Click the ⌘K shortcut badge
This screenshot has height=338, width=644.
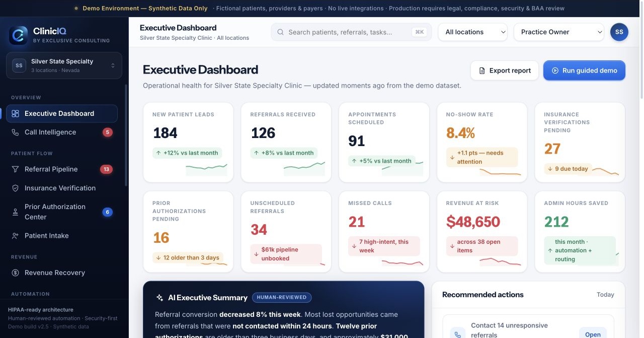click(x=419, y=32)
